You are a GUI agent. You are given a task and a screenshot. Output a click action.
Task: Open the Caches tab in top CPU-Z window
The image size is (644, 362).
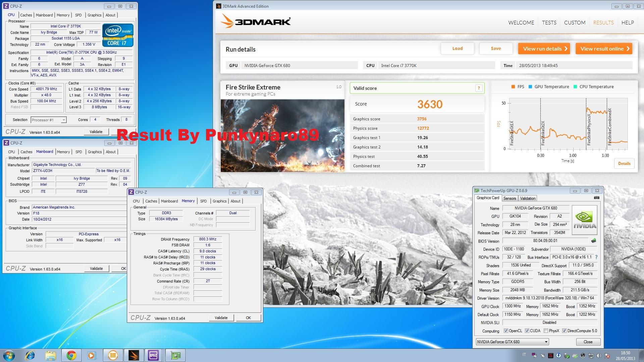tap(26, 15)
